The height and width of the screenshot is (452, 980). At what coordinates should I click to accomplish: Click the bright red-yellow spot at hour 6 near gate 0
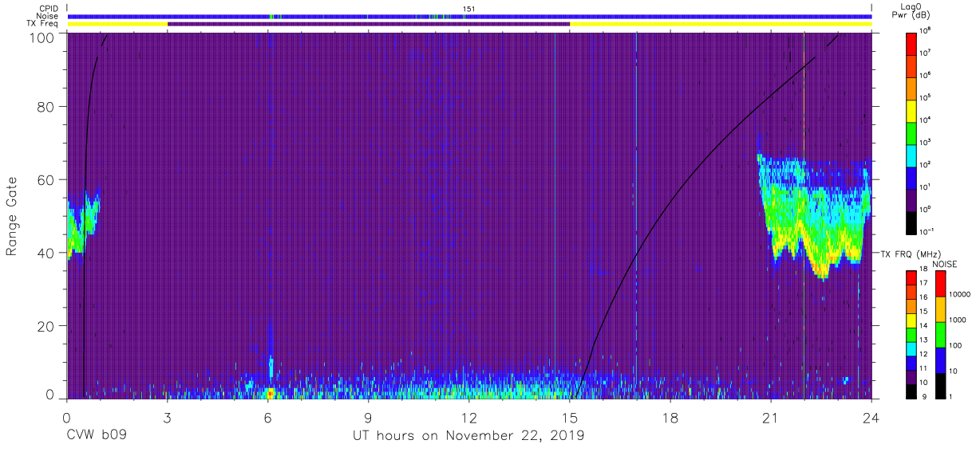[x=270, y=393]
